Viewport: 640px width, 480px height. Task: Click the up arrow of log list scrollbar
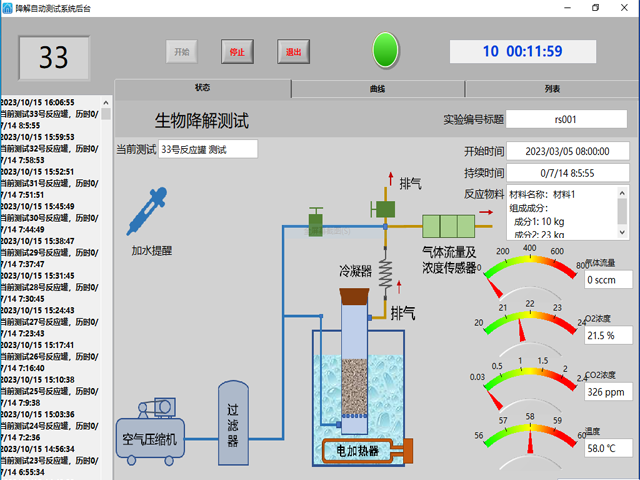click(x=107, y=102)
